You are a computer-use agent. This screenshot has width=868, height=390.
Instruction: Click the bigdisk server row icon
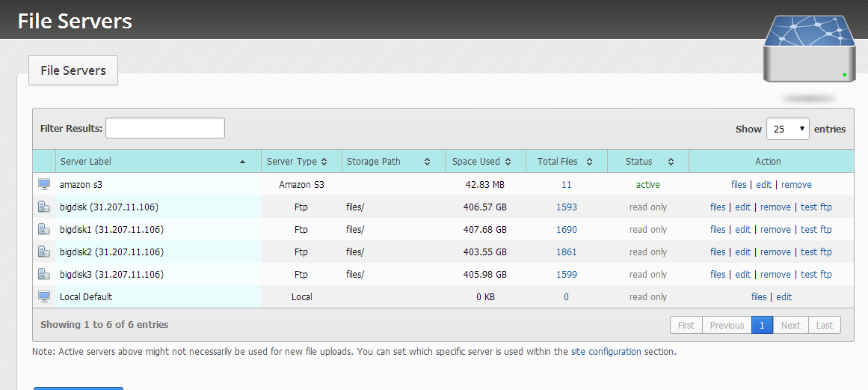click(44, 207)
